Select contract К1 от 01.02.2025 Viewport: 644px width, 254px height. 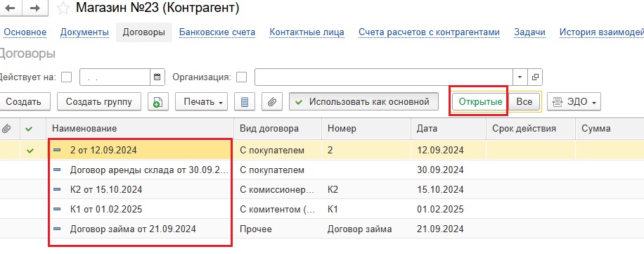click(106, 209)
